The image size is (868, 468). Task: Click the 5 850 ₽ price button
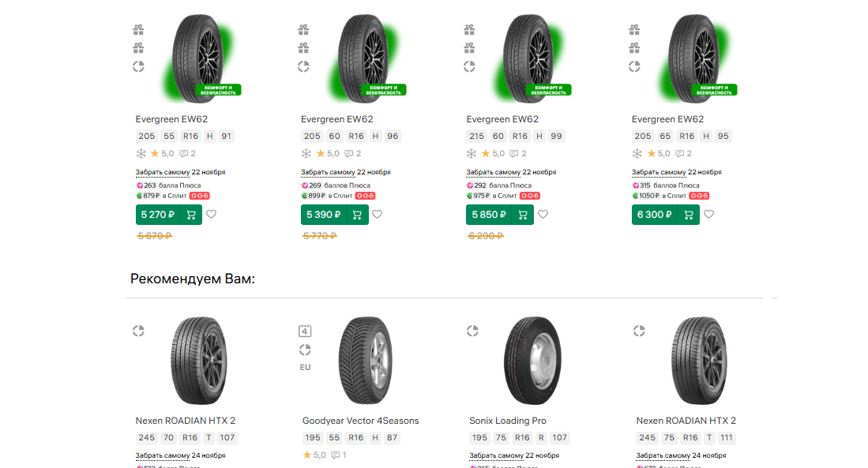(484, 215)
